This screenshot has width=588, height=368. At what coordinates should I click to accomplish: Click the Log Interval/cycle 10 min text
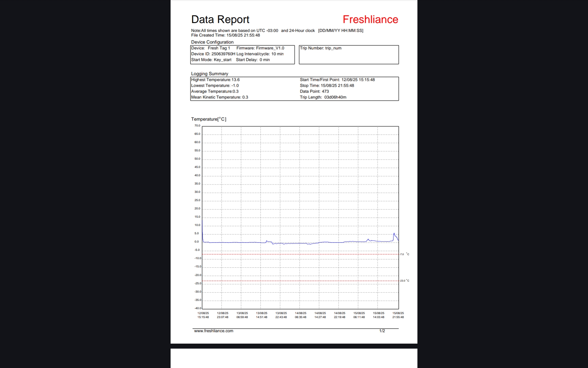pyautogui.click(x=260, y=54)
